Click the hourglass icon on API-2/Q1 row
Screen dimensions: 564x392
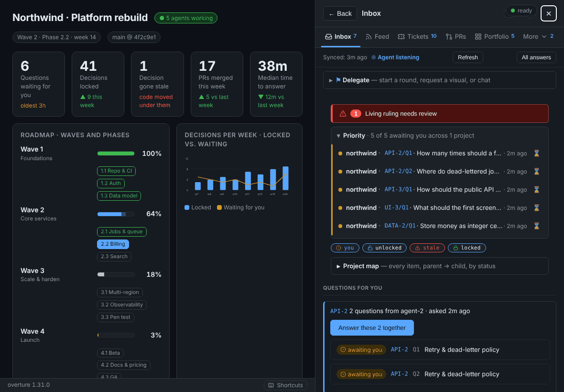536,153
